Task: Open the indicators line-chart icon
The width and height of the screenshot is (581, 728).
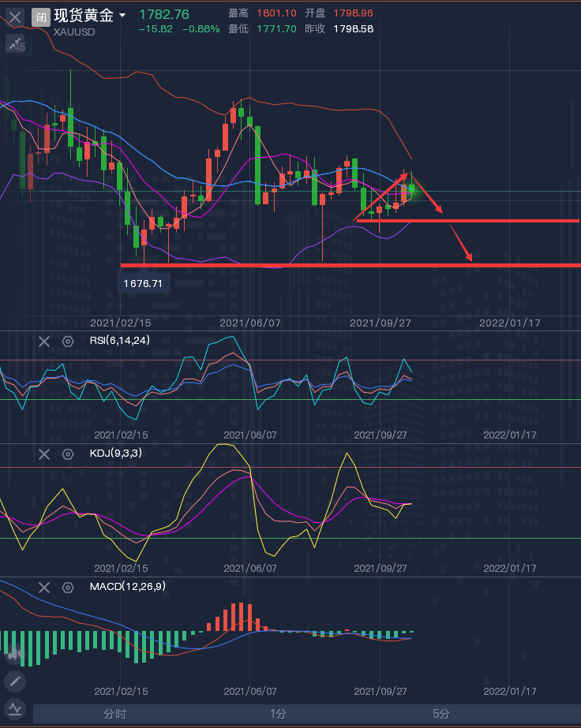Action: pos(15,707)
